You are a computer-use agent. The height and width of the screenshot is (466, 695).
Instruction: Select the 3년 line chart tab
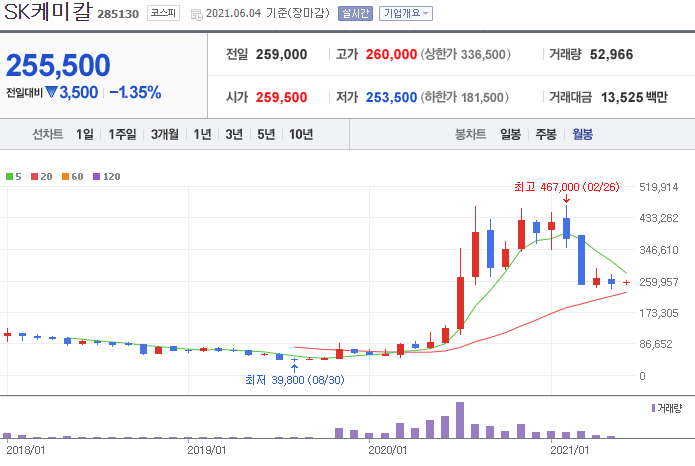(234, 134)
